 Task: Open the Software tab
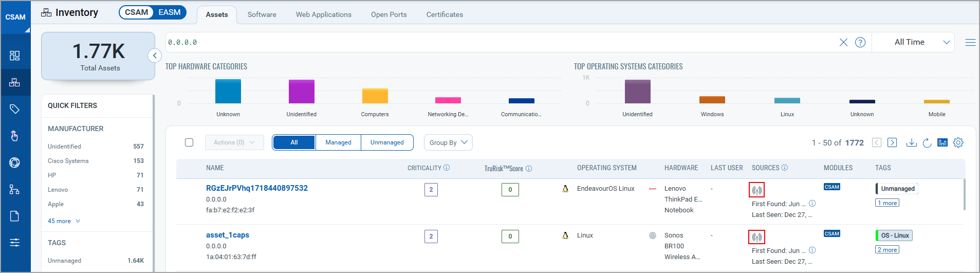(262, 14)
